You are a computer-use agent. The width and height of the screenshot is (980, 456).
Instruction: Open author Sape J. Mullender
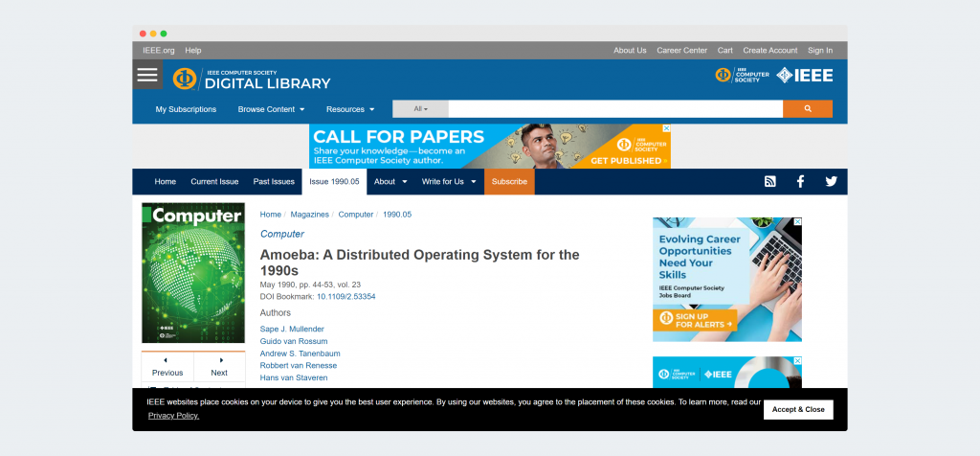pos(292,329)
